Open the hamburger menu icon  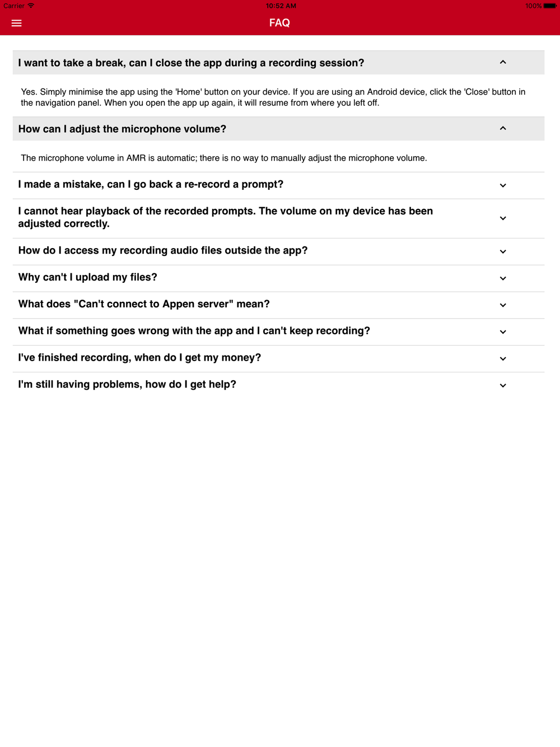point(16,23)
